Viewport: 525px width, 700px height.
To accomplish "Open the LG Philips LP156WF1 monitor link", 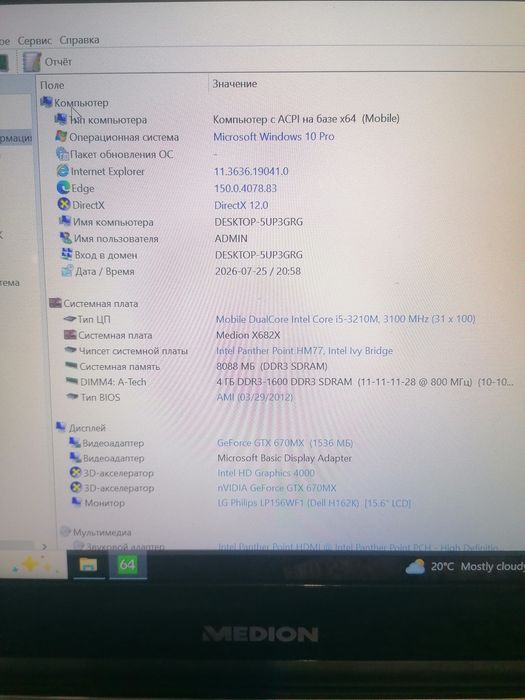I will 314,503.
